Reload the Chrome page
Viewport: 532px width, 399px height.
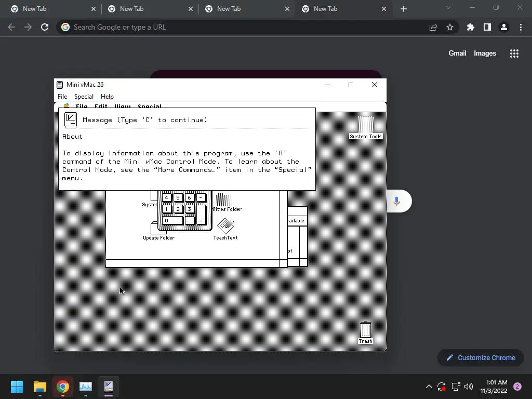tap(45, 27)
